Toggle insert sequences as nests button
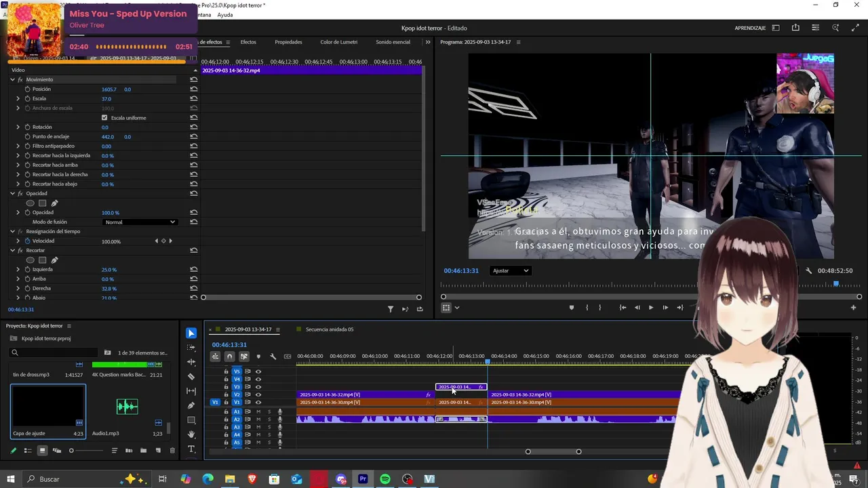The height and width of the screenshot is (488, 868). [215, 357]
